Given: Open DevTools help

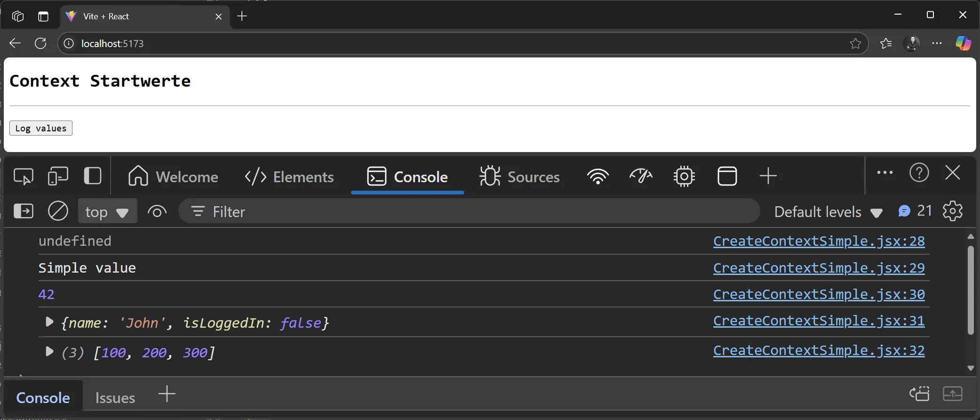Looking at the screenshot, I should [919, 173].
